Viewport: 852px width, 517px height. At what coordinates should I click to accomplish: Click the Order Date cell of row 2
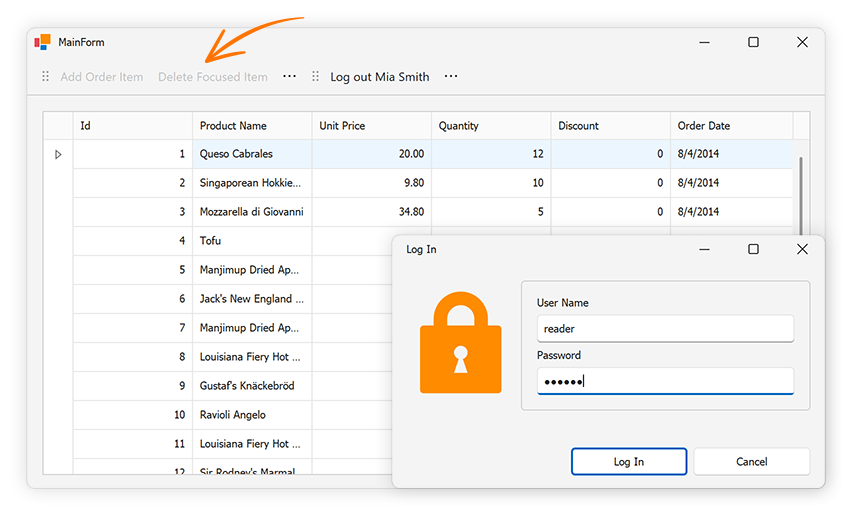coord(732,183)
